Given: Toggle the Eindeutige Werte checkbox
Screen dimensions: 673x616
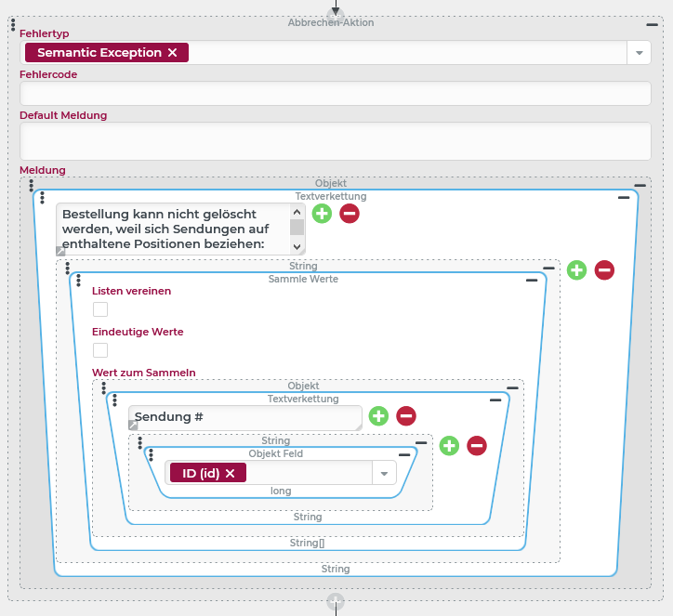Looking at the screenshot, I should [100, 350].
